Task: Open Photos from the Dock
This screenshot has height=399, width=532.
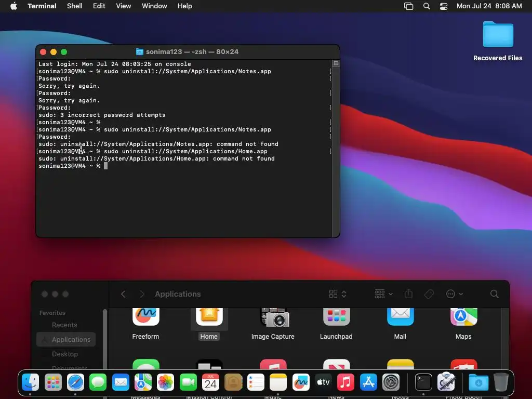Action: coord(166,382)
